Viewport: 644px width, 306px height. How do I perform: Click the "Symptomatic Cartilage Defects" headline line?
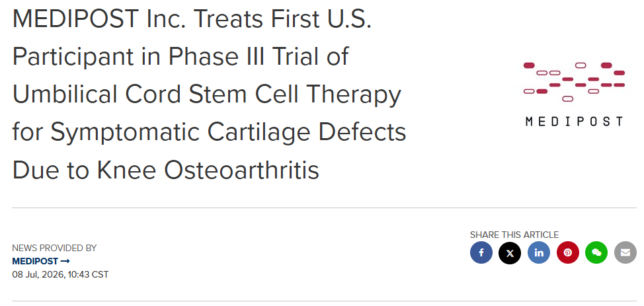[x=228, y=133]
